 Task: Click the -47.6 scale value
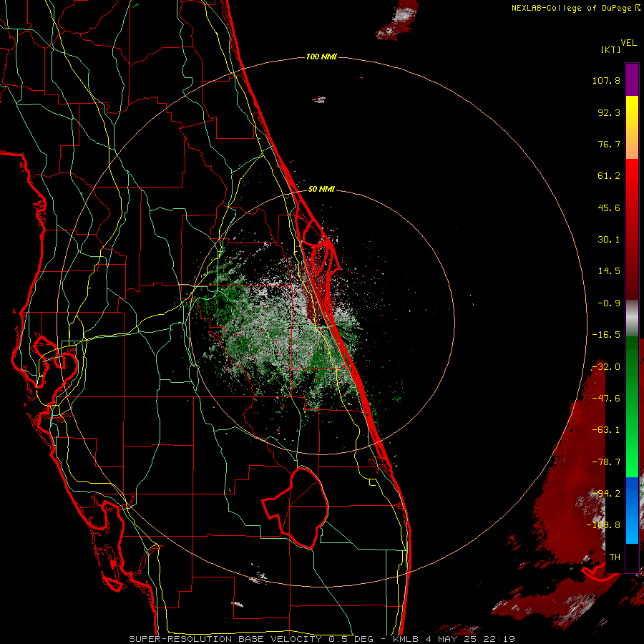coord(606,399)
